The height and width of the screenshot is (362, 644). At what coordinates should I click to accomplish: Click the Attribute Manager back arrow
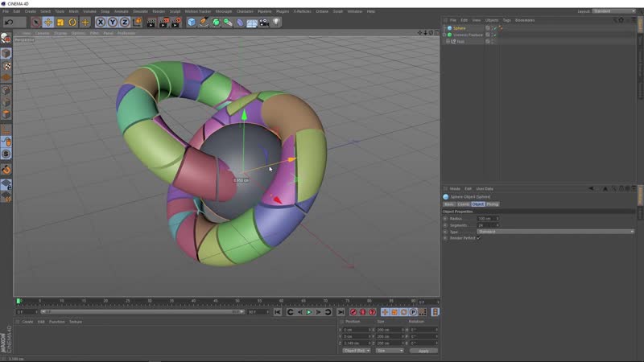tap(591, 189)
